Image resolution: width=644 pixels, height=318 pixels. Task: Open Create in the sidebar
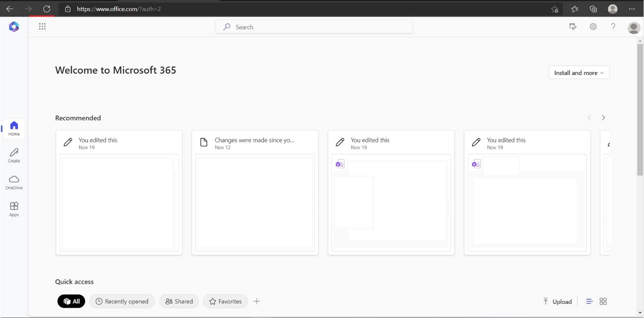click(14, 155)
